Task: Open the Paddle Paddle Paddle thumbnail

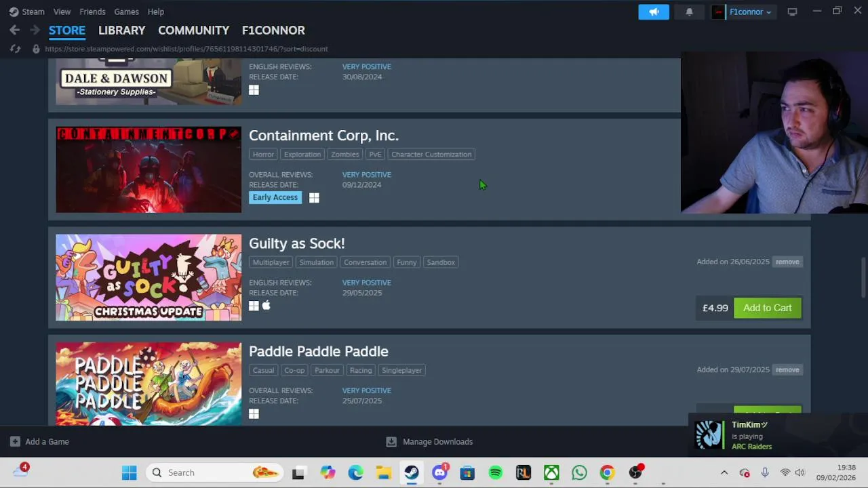Action: pos(149,384)
